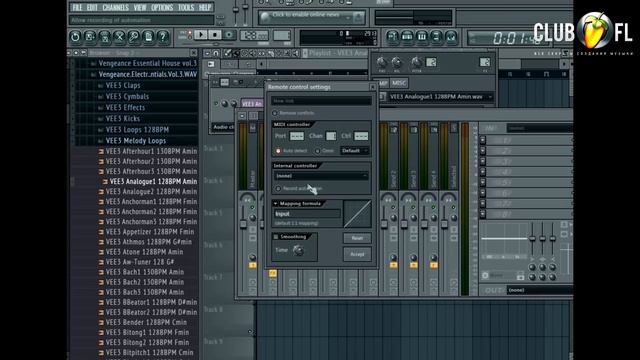The height and width of the screenshot is (360, 640).
Task: Toggle the Record automation option
Action: 278,189
